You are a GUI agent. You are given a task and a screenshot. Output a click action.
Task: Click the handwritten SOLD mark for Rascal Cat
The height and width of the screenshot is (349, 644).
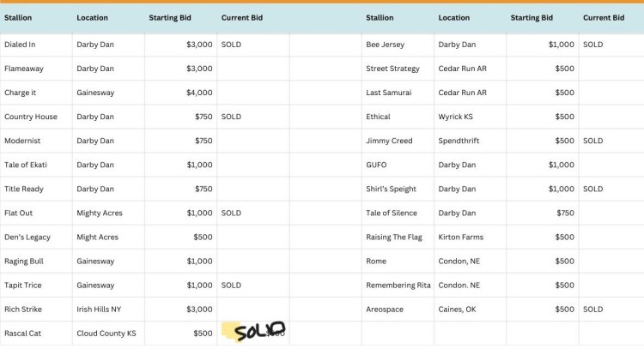point(259,331)
